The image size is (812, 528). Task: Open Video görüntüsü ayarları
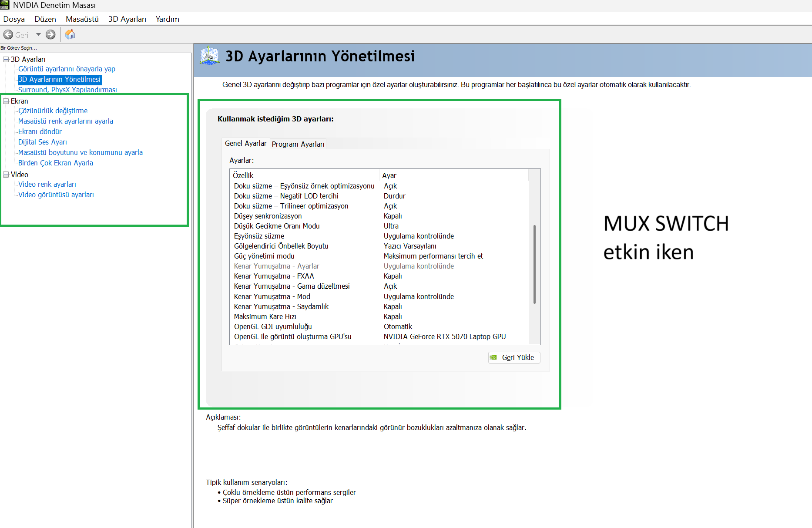tap(56, 195)
